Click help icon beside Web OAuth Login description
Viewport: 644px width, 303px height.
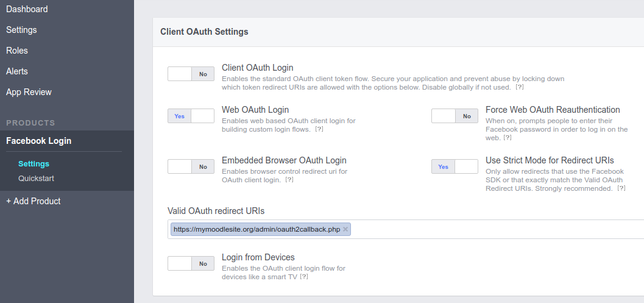click(319, 130)
